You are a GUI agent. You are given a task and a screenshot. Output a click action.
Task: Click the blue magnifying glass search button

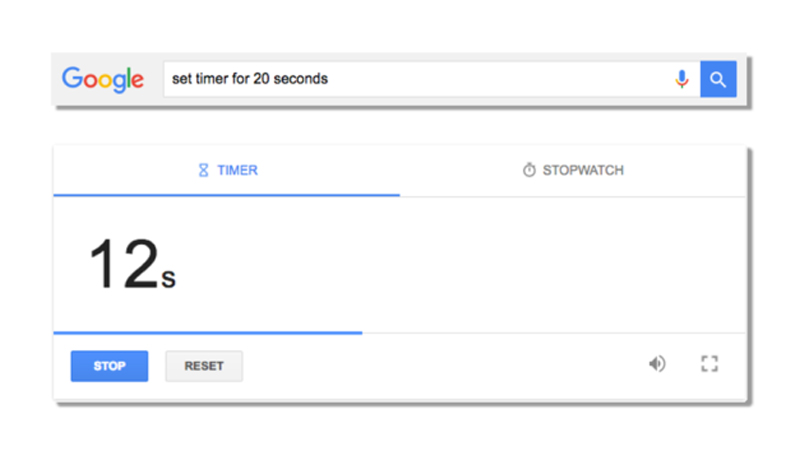click(x=718, y=79)
